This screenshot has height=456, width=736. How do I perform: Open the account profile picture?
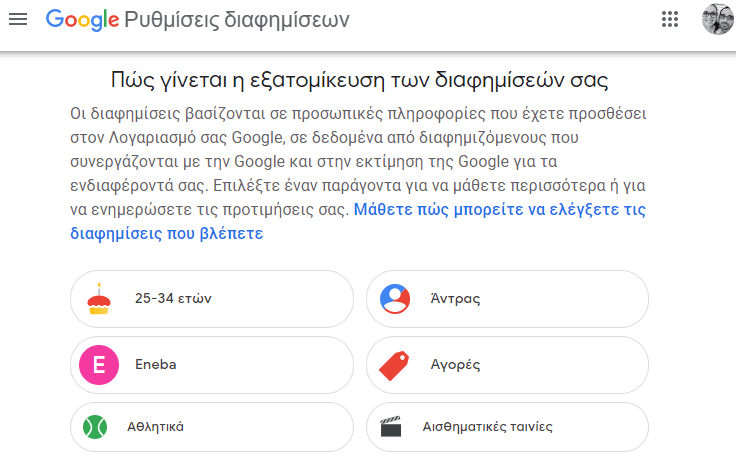coord(718,19)
